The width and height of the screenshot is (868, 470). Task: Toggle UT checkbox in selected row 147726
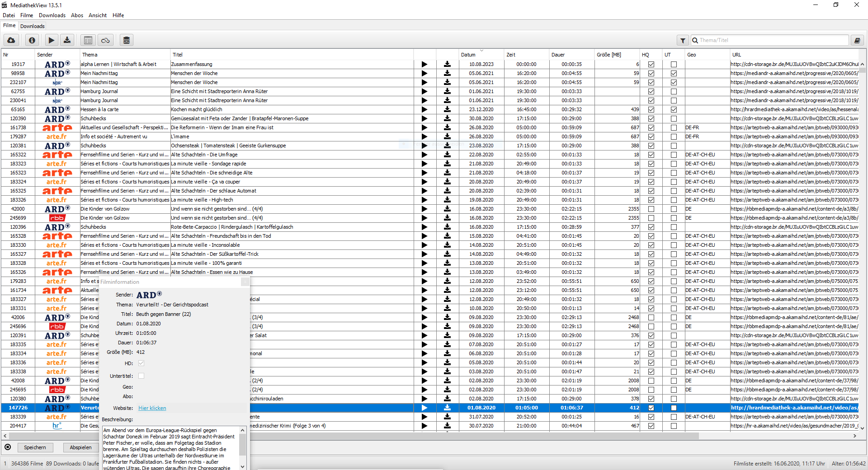tap(674, 408)
